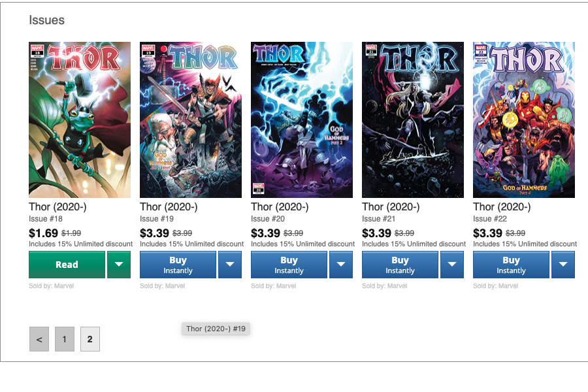Open the Thor (2020-) title link for Issue #18

(57, 207)
